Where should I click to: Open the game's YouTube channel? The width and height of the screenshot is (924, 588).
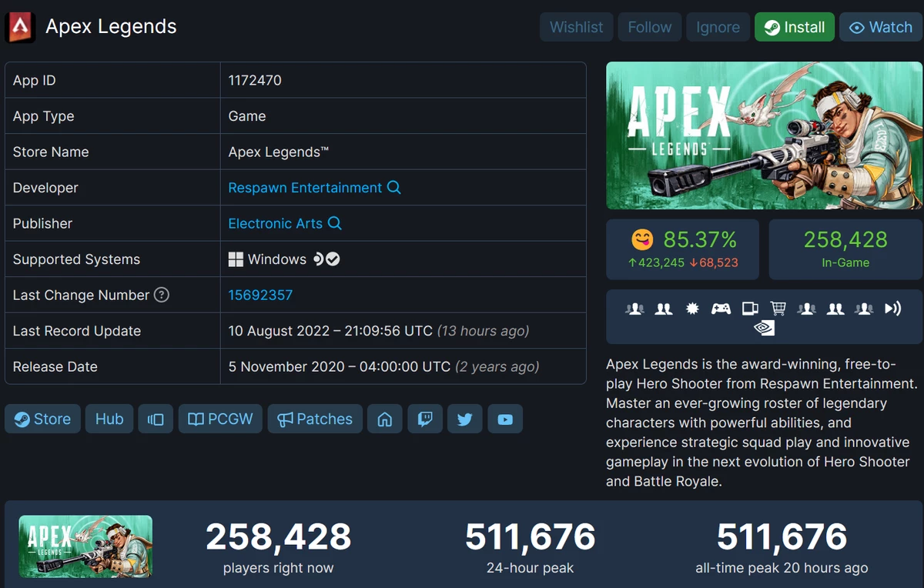[504, 419]
